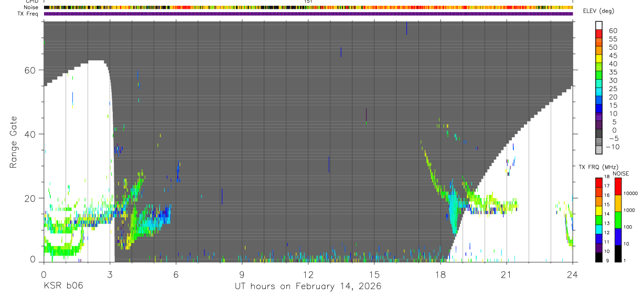The height and width of the screenshot is (297, 644).
Task: Click the 'NOISE' legend title
Action: [621, 173]
